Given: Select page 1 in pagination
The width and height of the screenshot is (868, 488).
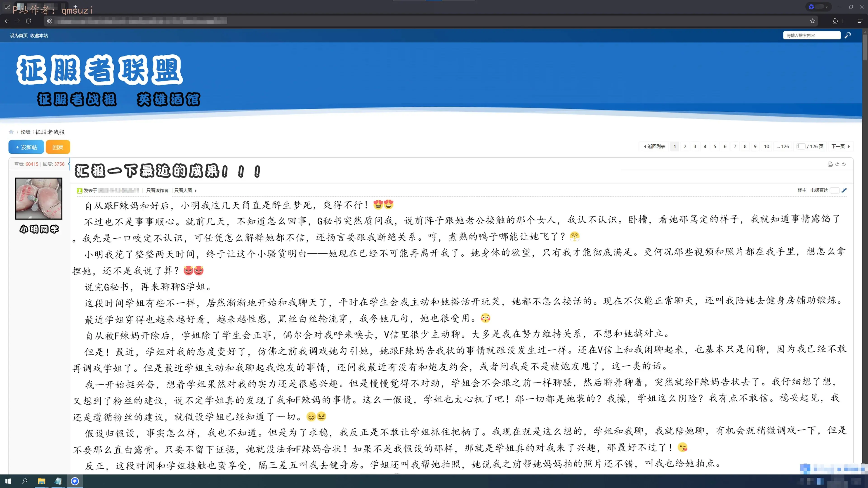Looking at the screenshot, I should (x=675, y=146).
